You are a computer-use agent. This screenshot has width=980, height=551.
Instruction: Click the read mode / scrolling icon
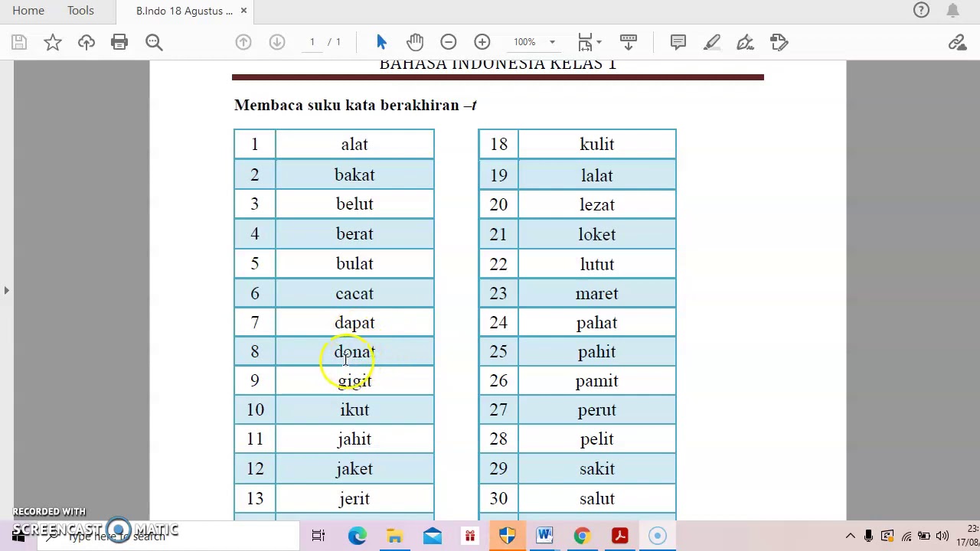pos(629,42)
